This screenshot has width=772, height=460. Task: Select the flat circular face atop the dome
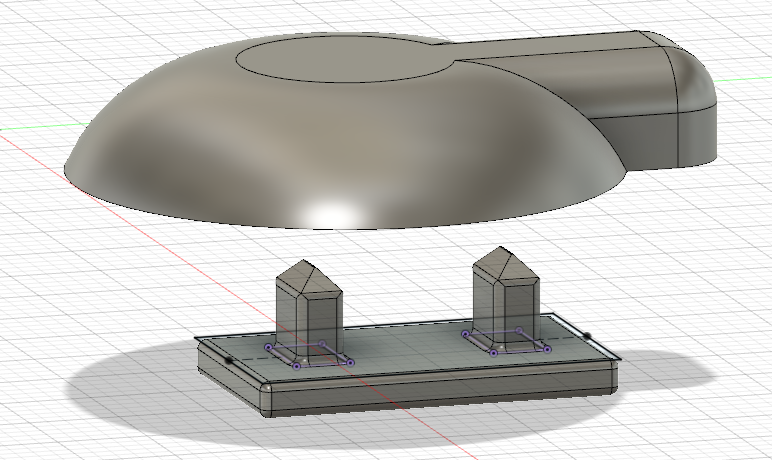(x=345, y=58)
